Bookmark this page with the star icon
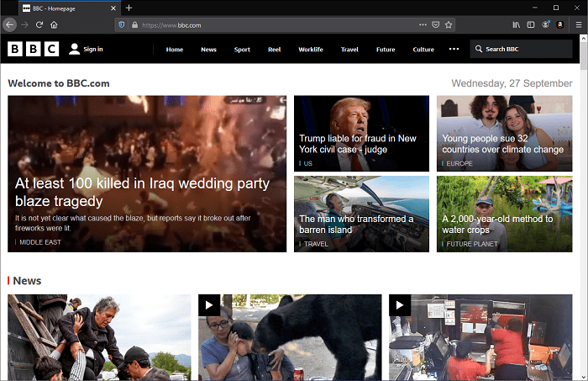Image resolution: width=588 pixels, height=381 pixels. [449, 25]
